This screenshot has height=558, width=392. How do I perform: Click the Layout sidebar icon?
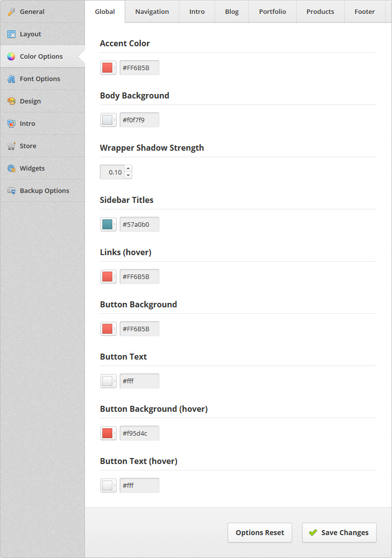(x=11, y=34)
